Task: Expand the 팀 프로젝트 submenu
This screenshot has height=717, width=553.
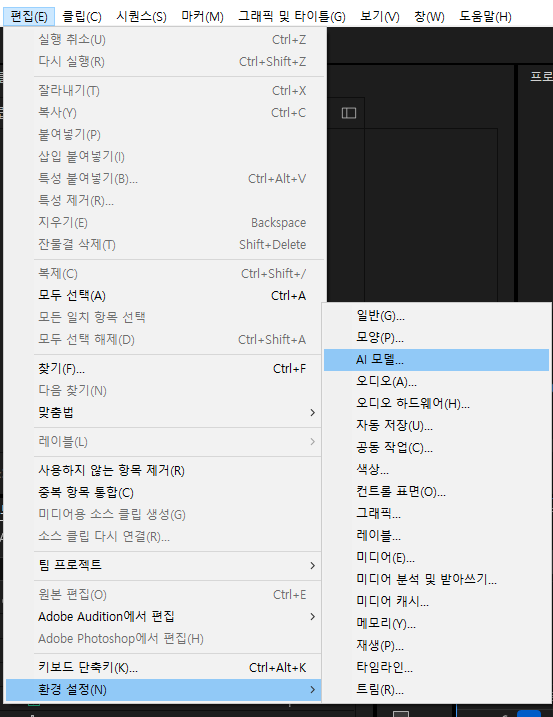Action: click(164, 565)
